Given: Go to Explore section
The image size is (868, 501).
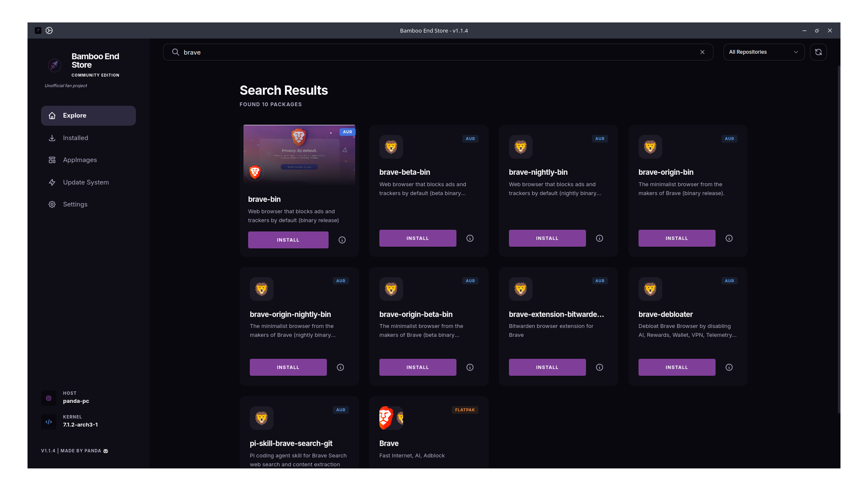Looking at the screenshot, I should pyautogui.click(x=88, y=116).
